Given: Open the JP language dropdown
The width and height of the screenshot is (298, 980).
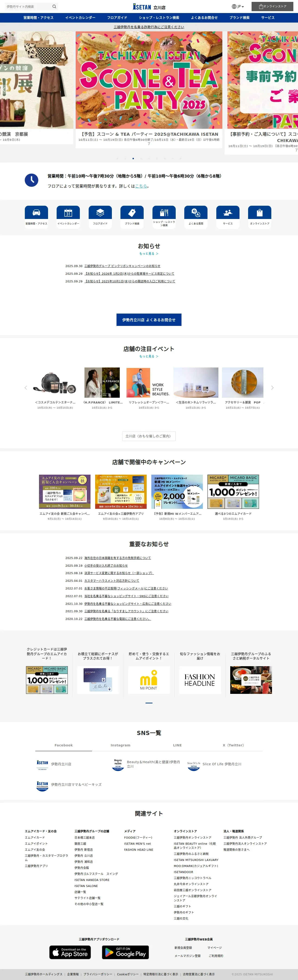Looking at the screenshot, I should [x=238, y=7].
